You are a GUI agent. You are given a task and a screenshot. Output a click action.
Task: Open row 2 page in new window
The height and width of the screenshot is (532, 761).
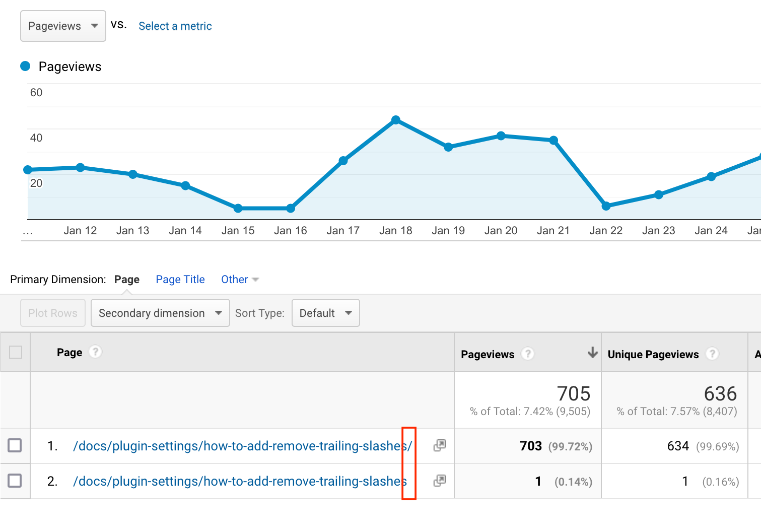click(x=438, y=481)
